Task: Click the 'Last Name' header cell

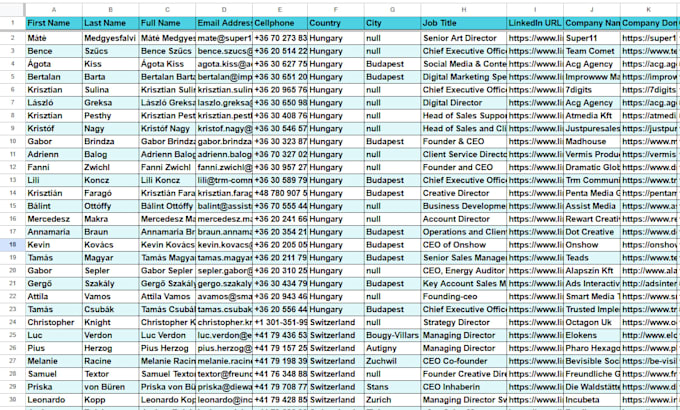Action: [111, 23]
